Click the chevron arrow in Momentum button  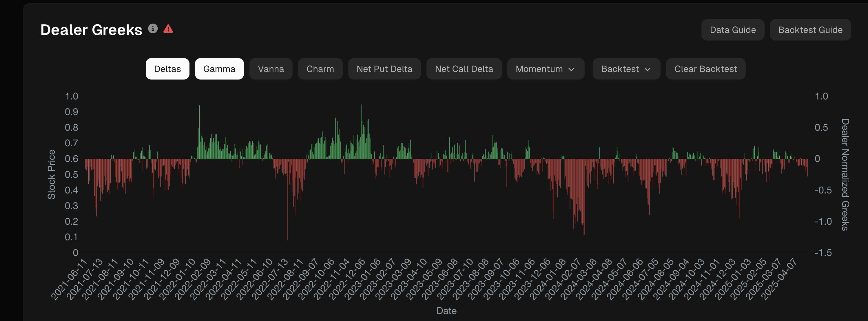(x=571, y=69)
